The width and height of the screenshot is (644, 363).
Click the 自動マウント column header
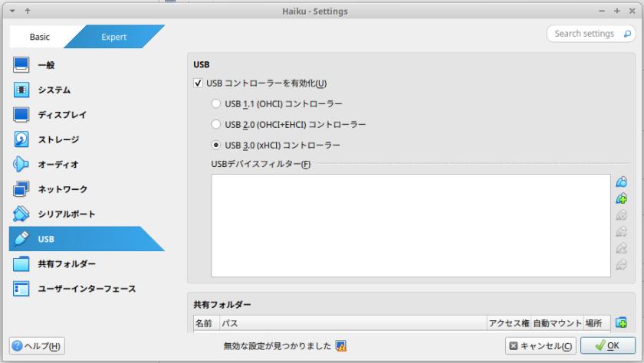[x=557, y=323]
